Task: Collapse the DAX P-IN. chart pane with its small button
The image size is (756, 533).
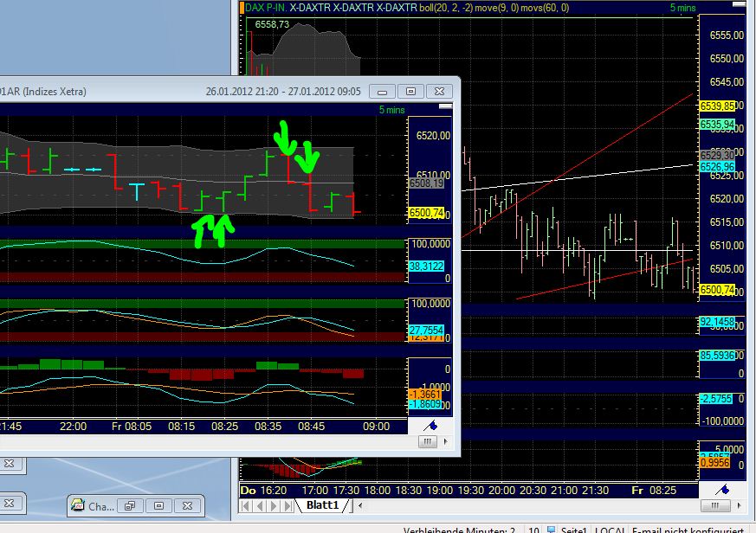Action: [740, 3]
